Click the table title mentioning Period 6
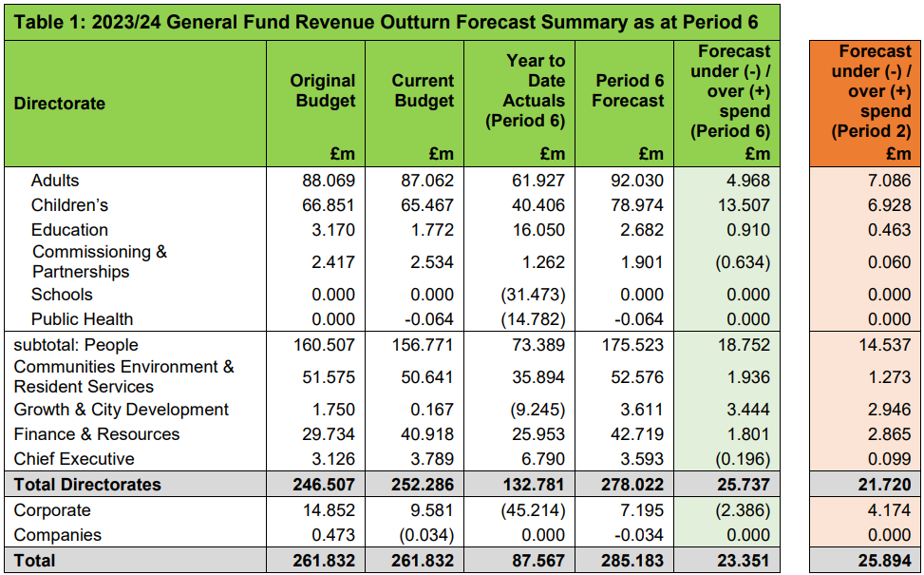The image size is (924, 575). tap(386, 23)
